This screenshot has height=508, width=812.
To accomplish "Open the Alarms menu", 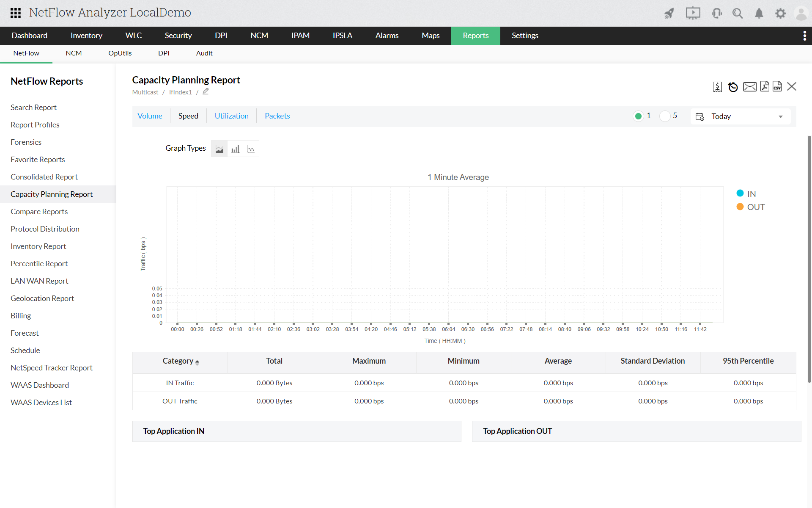I will tap(387, 36).
